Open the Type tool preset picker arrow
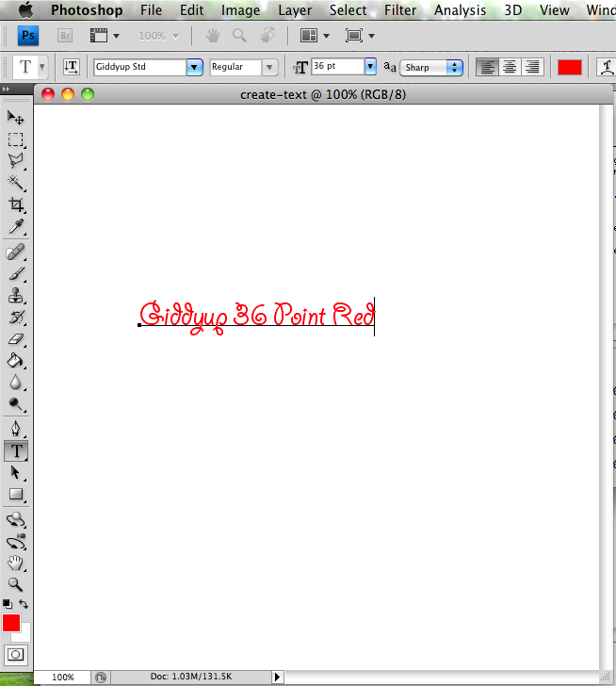 pyautogui.click(x=42, y=67)
